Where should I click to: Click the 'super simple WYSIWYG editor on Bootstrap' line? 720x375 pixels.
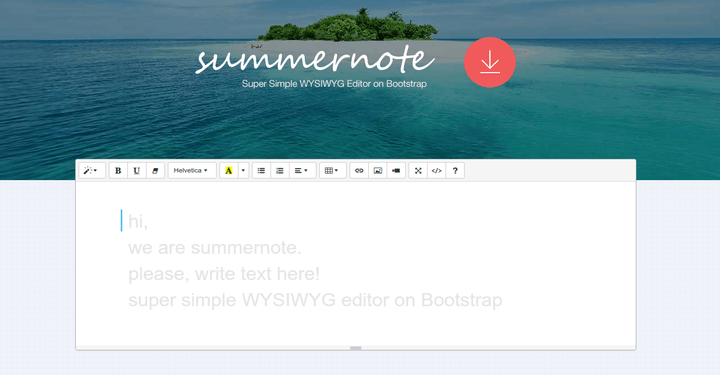pos(315,300)
